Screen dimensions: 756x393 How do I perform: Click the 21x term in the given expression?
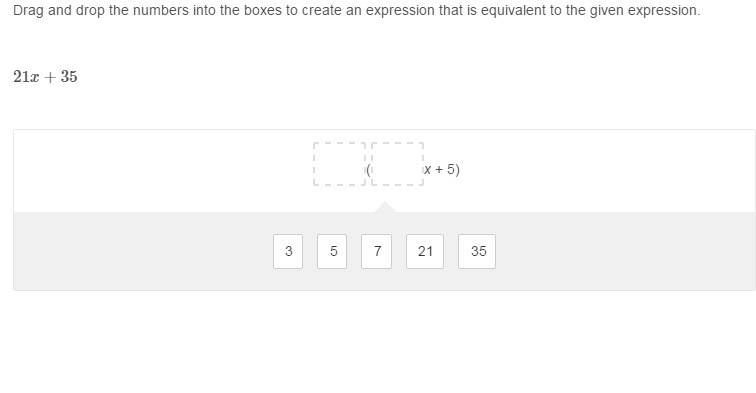26,77
